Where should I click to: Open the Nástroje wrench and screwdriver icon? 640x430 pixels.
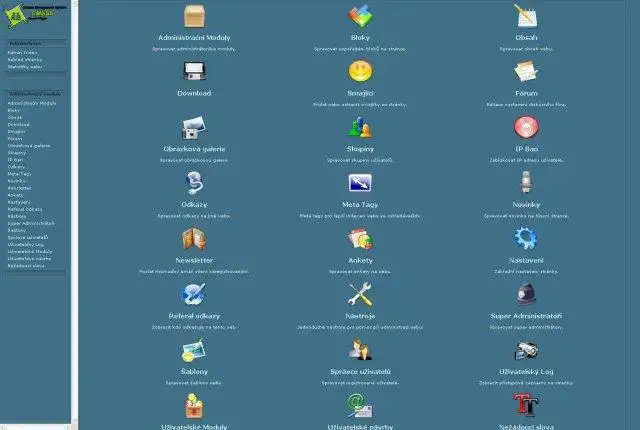click(360, 295)
